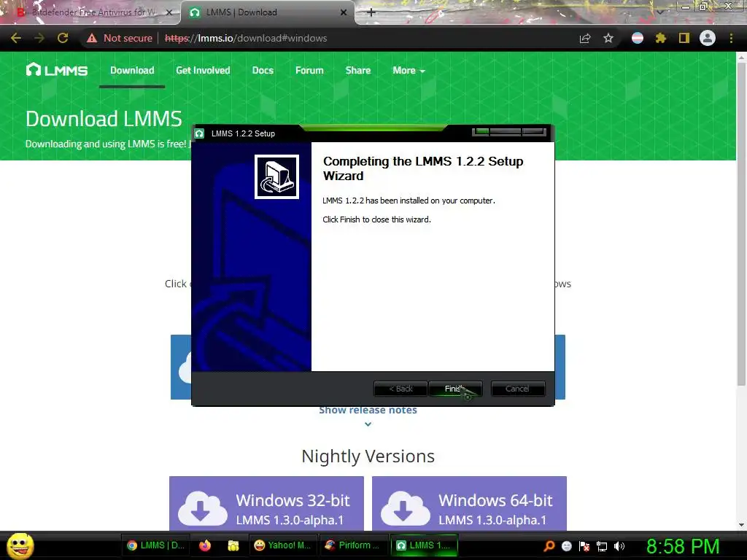Click the Download LMMS heading text
747x560 pixels.
point(104,119)
